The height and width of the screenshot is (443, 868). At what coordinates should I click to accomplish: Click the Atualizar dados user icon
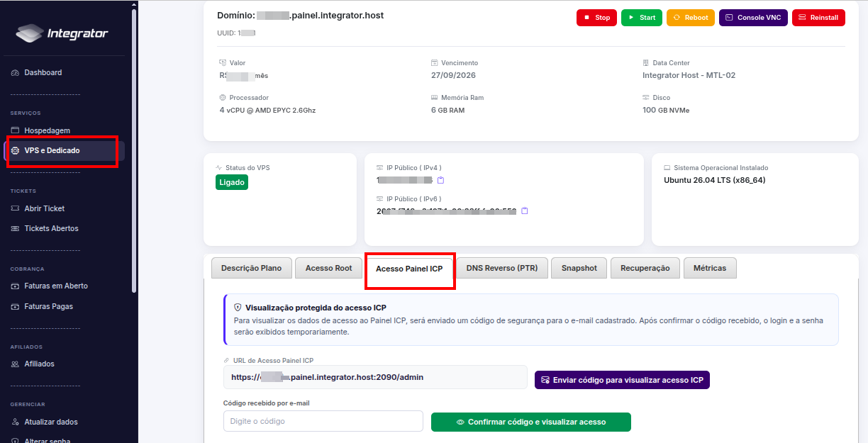tap(16, 422)
